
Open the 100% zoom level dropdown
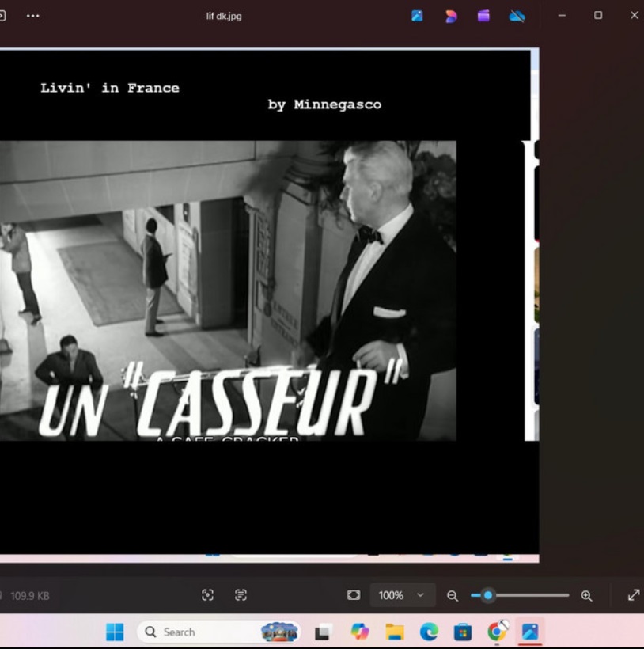402,595
